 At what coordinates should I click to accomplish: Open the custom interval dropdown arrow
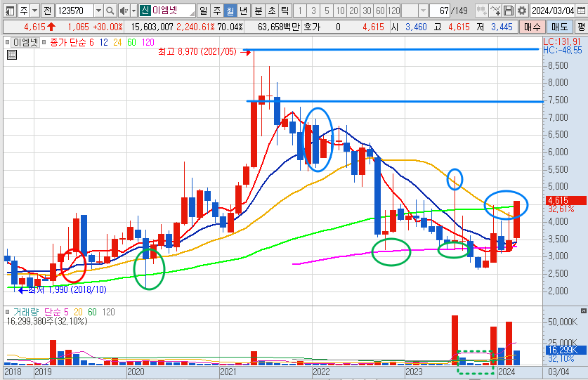coord(423,11)
